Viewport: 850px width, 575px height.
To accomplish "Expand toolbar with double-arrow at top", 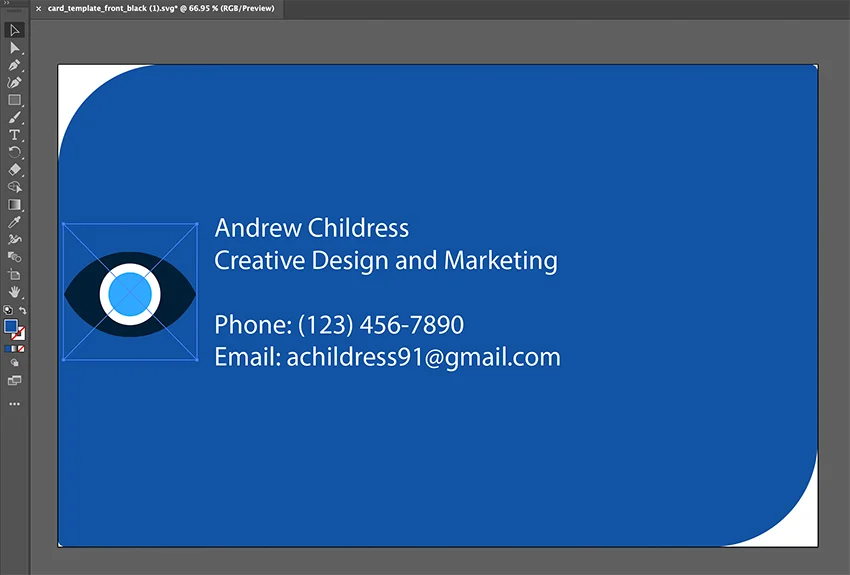I will 7,3.
